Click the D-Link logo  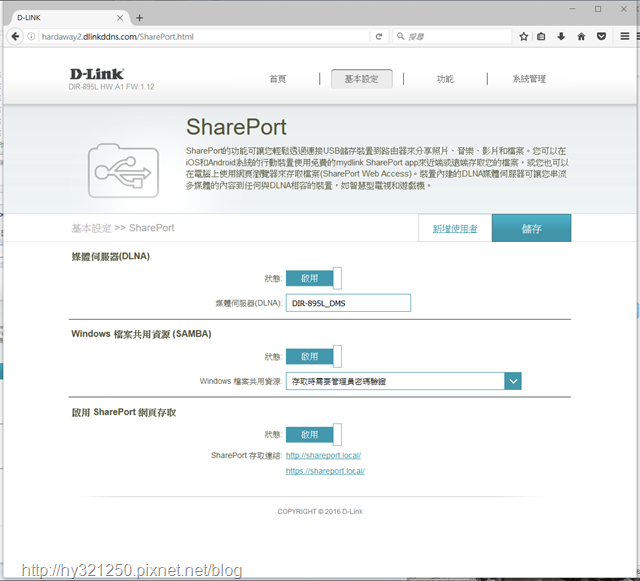(97, 74)
